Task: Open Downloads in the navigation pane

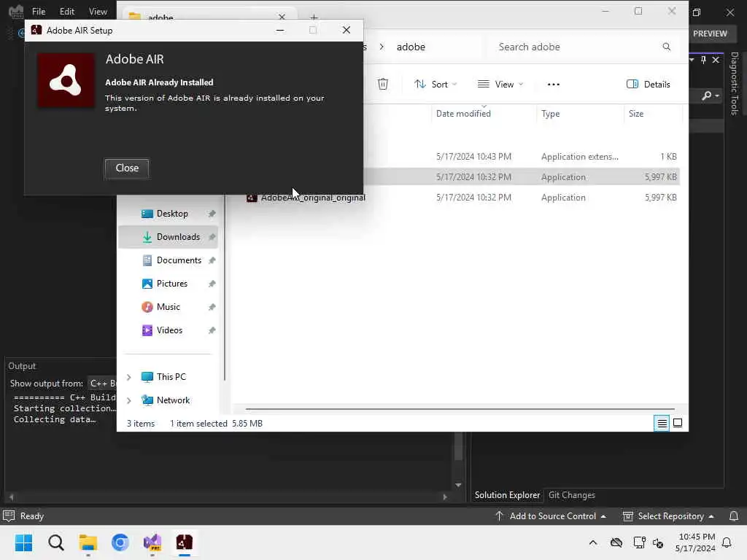Action: pos(178,237)
